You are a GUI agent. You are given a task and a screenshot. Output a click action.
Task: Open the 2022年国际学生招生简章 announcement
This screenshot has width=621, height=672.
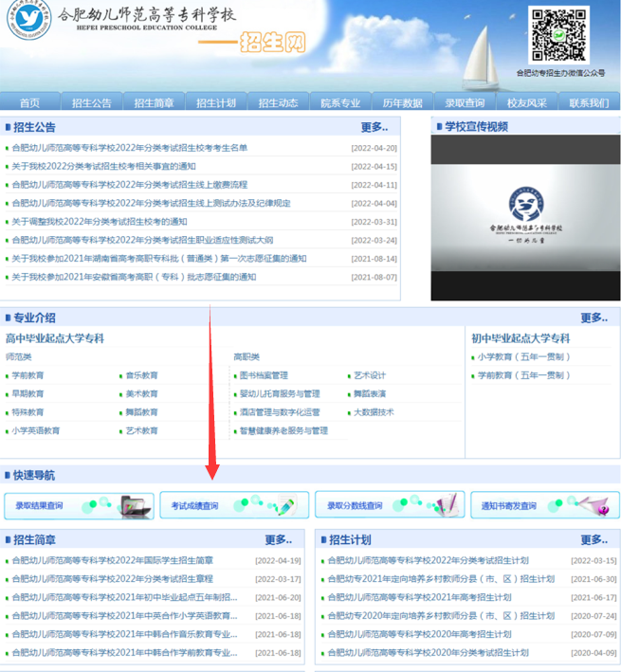click(113, 560)
